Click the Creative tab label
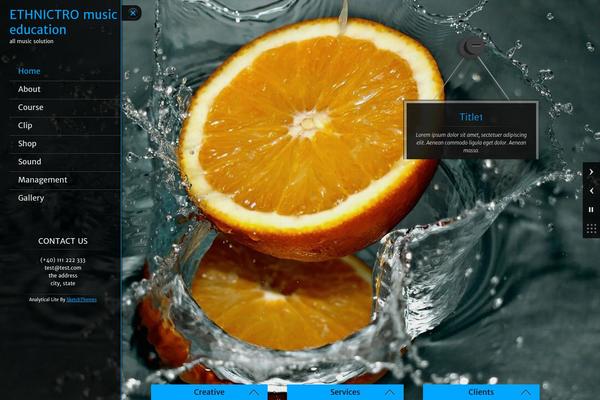Viewport: 600px width, 400px height. pyautogui.click(x=209, y=392)
